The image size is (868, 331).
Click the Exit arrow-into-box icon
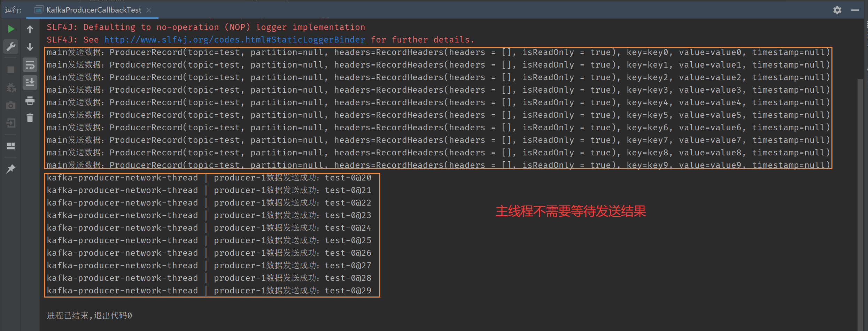pos(11,123)
